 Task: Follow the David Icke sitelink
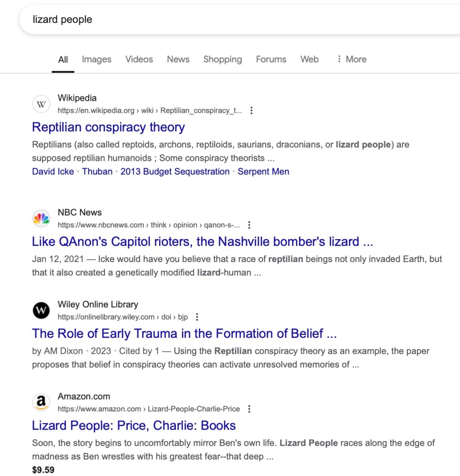tap(53, 171)
